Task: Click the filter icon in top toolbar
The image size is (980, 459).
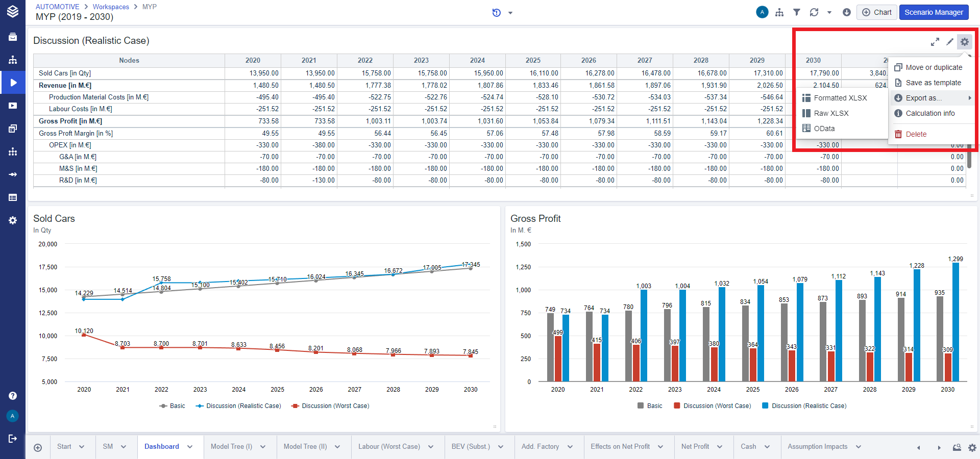Action: point(796,12)
